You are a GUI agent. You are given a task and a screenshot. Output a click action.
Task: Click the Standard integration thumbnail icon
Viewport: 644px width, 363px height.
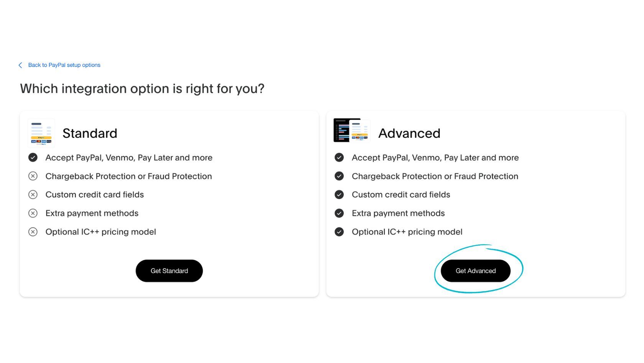41,133
